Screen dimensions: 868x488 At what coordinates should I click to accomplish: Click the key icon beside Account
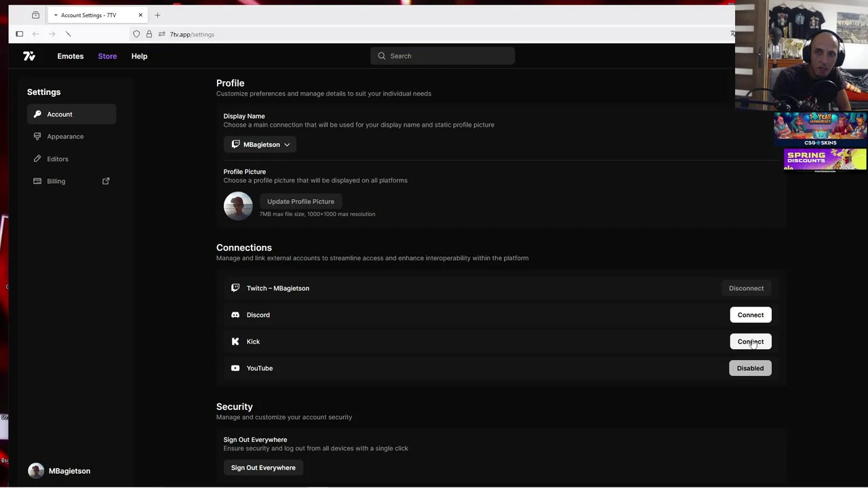[37, 114]
